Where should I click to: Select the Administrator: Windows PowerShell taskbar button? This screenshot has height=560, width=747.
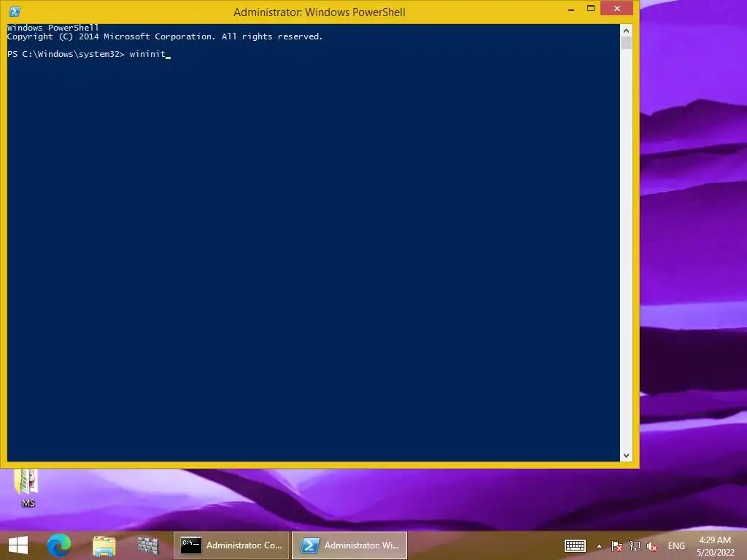[349, 545]
